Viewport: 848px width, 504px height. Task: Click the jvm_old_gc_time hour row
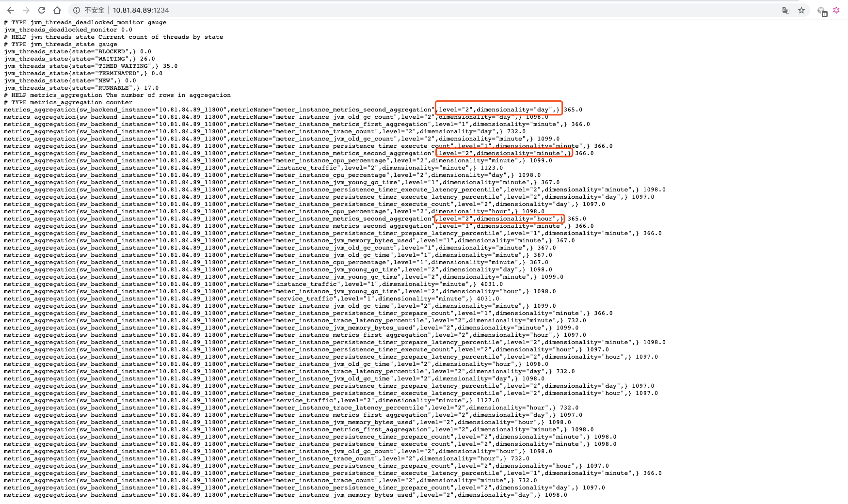pos(276,364)
